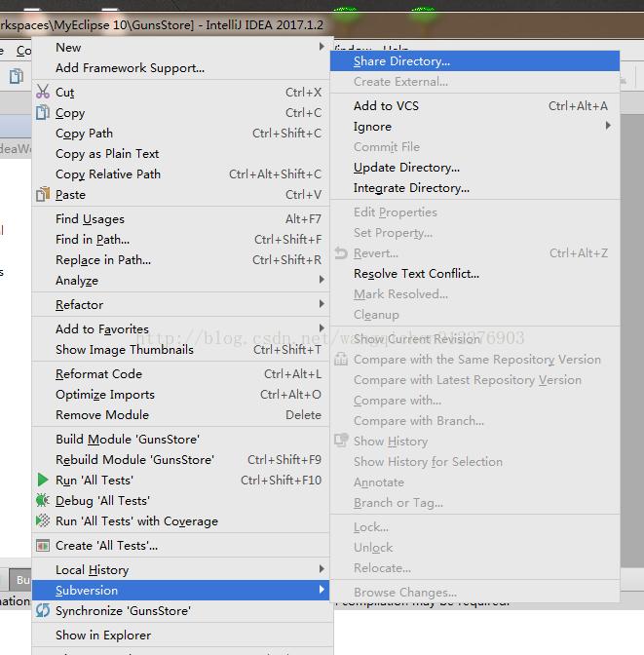The width and height of the screenshot is (644, 655).
Task: Click the Copy icon in context menu
Action: point(43,112)
